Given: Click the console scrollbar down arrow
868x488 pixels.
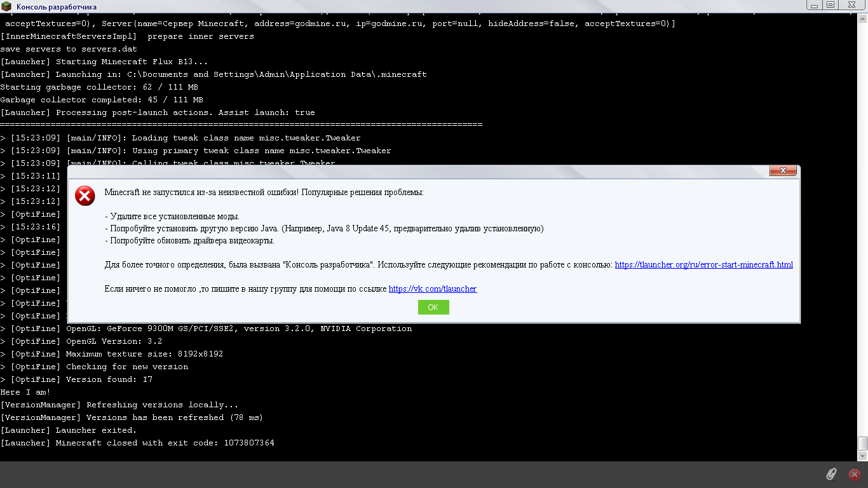Looking at the screenshot, I should [862, 456].
